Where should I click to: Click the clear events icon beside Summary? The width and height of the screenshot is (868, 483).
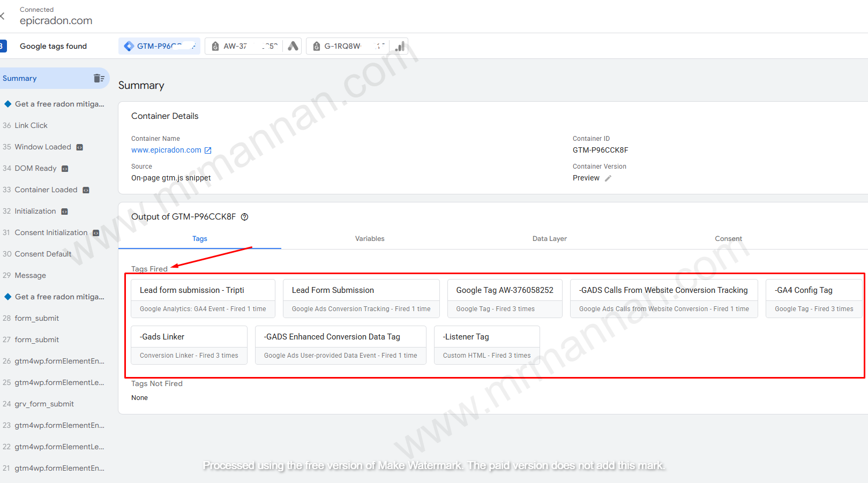[x=99, y=78]
